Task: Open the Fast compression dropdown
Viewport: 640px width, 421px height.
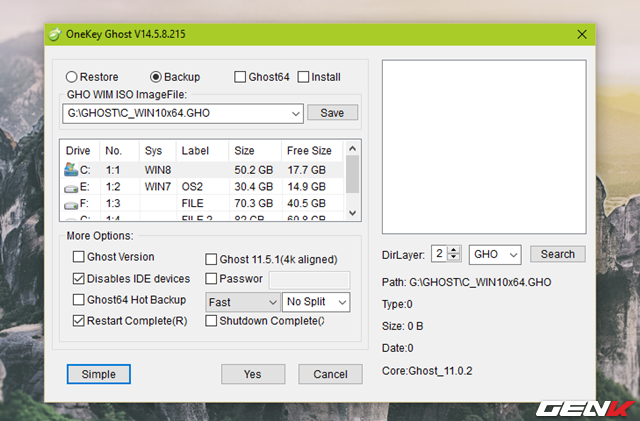Action: tap(273, 302)
